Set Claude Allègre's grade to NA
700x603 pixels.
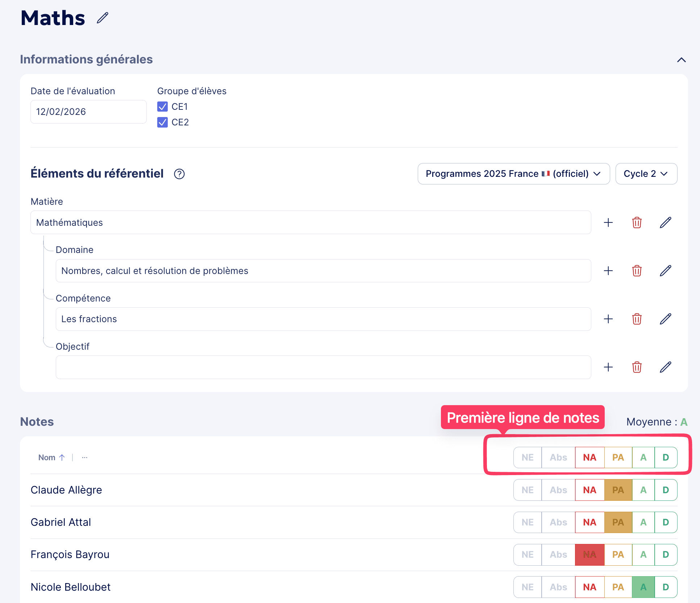[x=589, y=490]
